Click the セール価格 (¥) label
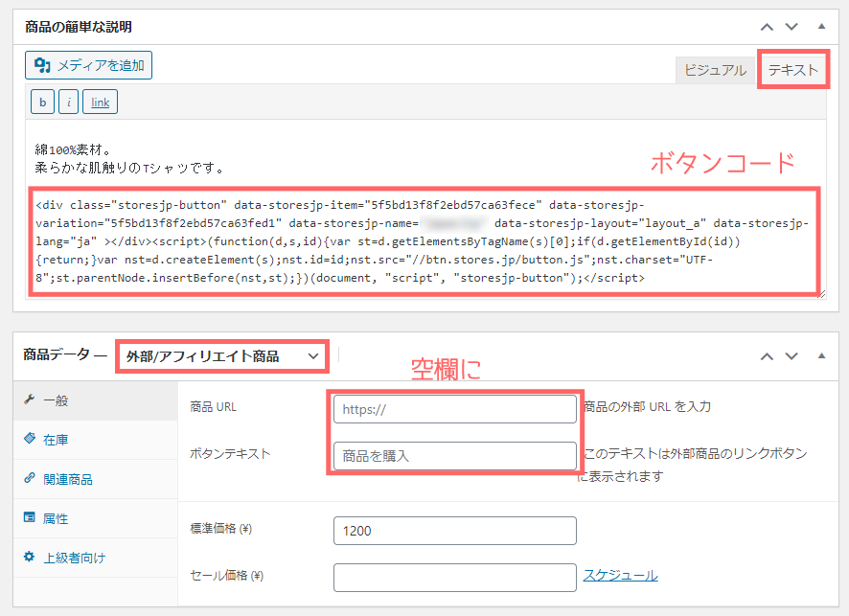This screenshot has width=849, height=616. coord(227,576)
